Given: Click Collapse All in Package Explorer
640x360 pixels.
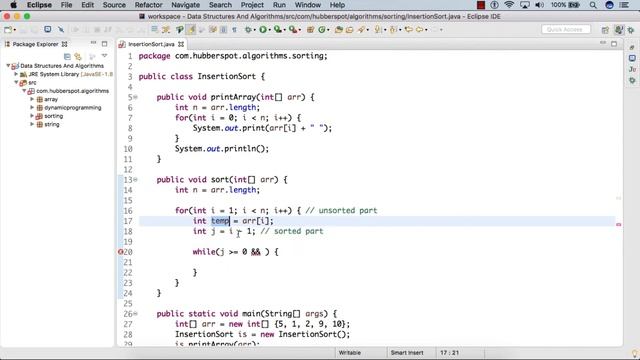Looking at the screenshot, I should coord(67,56).
